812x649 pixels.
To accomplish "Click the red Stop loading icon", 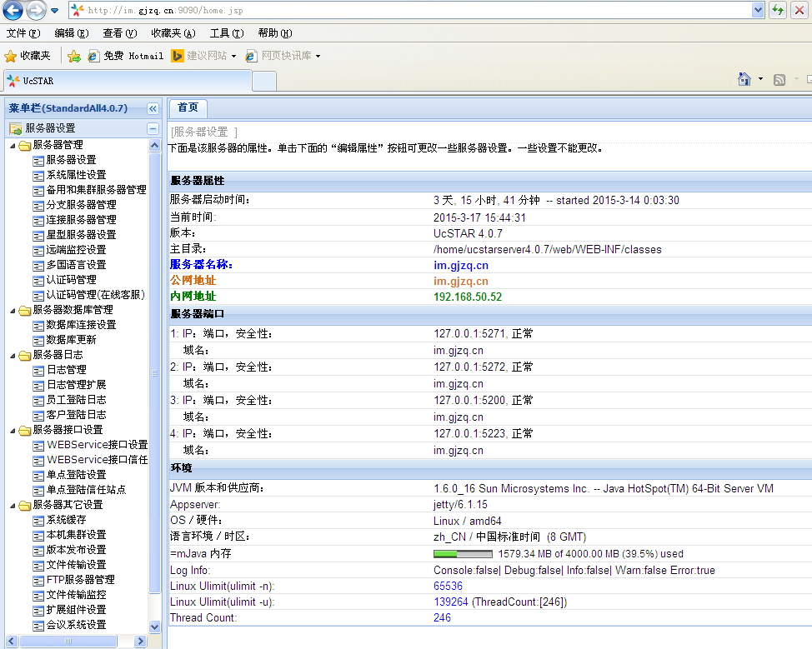I will tap(799, 10).
